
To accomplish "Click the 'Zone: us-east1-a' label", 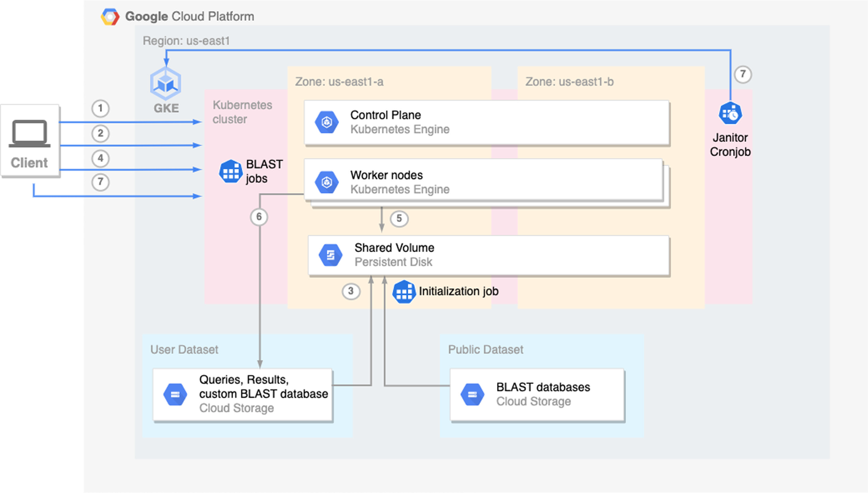I will (340, 82).
